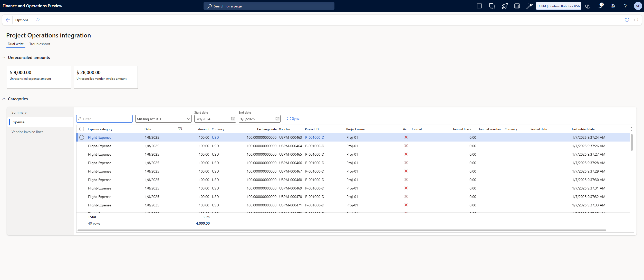644x280 pixels.
Task: Click the Sync button
Action: click(x=293, y=118)
